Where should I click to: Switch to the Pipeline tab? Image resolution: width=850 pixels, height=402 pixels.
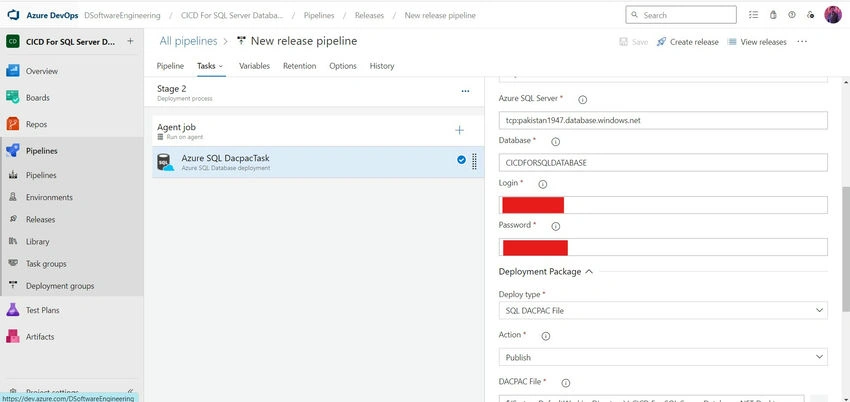click(170, 66)
